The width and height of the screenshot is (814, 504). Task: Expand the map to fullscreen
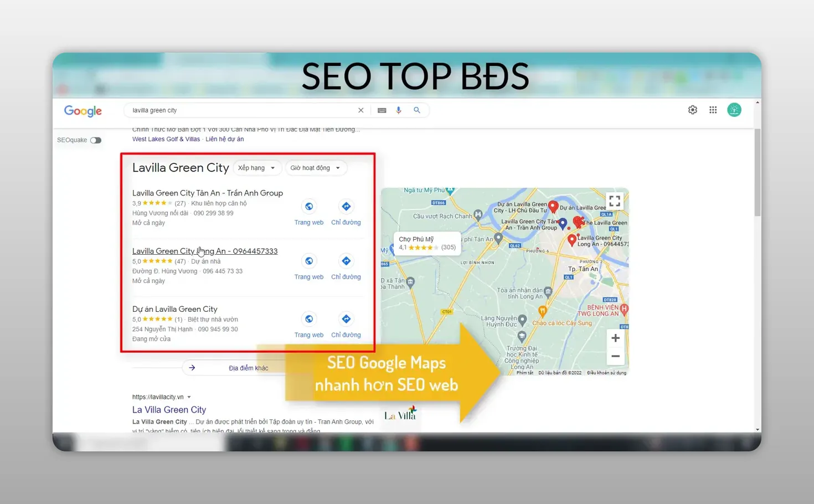[x=615, y=201]
